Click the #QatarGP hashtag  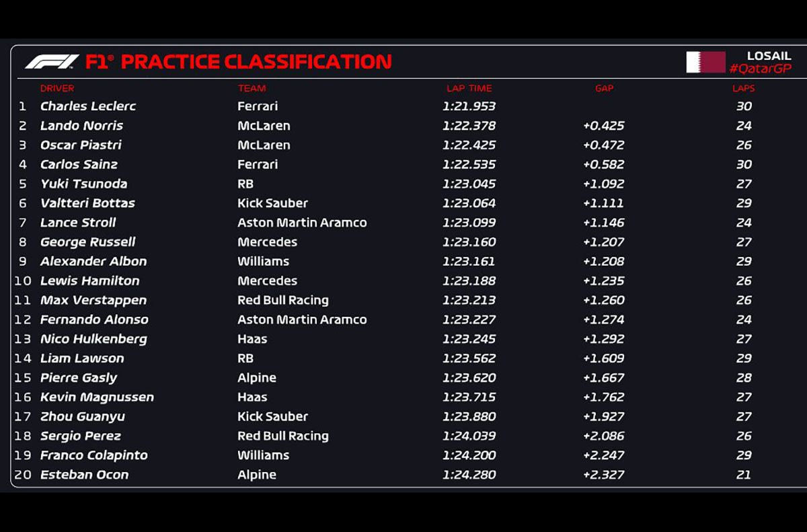[760, 69]
